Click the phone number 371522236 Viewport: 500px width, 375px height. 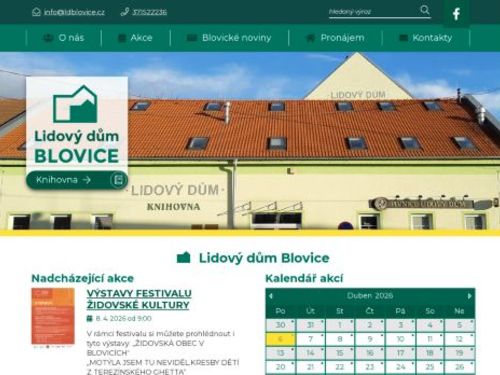(x=149, y=12)
